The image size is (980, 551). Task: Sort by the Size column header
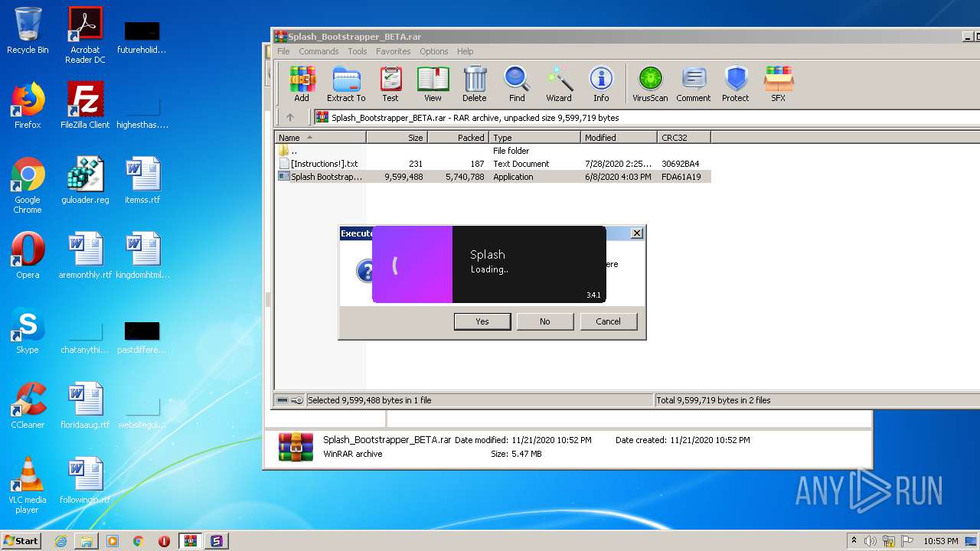click(x=397, y=138)
